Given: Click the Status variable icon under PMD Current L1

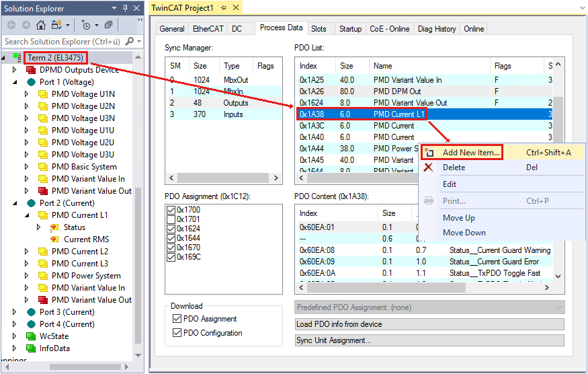Looking at the screenshot, I should tap(54, 227).
